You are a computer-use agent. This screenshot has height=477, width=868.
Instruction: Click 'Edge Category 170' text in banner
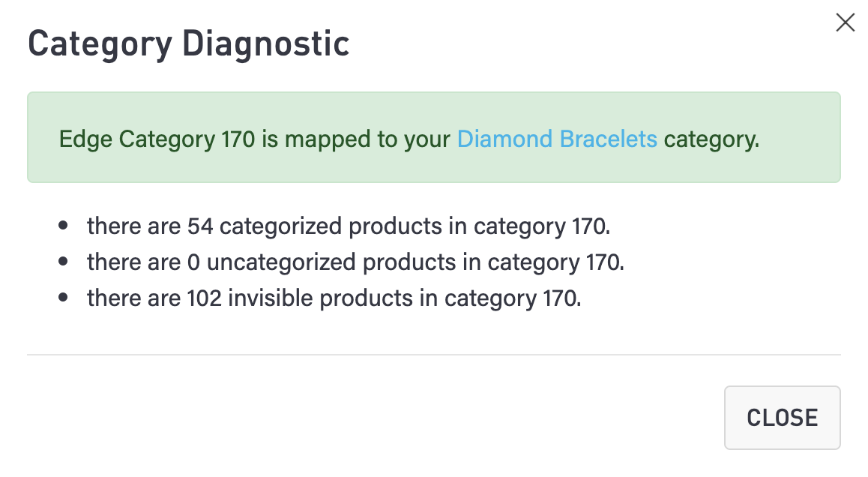(x=157, y=139)
